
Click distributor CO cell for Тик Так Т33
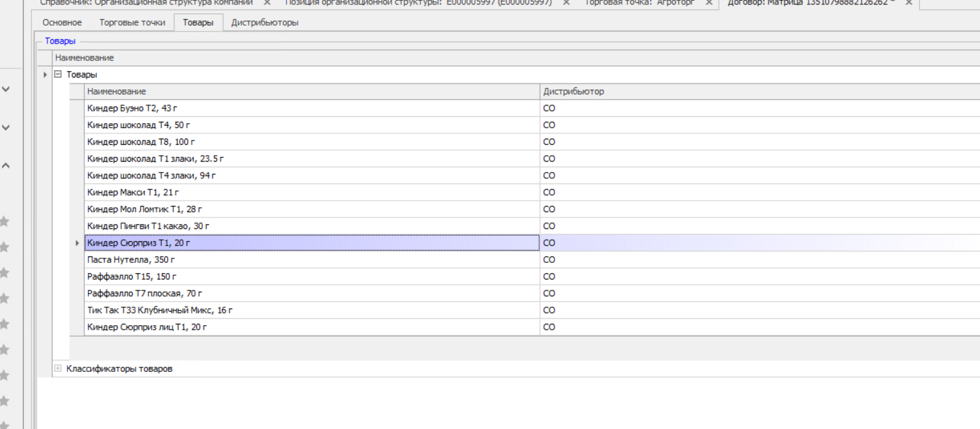click(x=760, y=310)
